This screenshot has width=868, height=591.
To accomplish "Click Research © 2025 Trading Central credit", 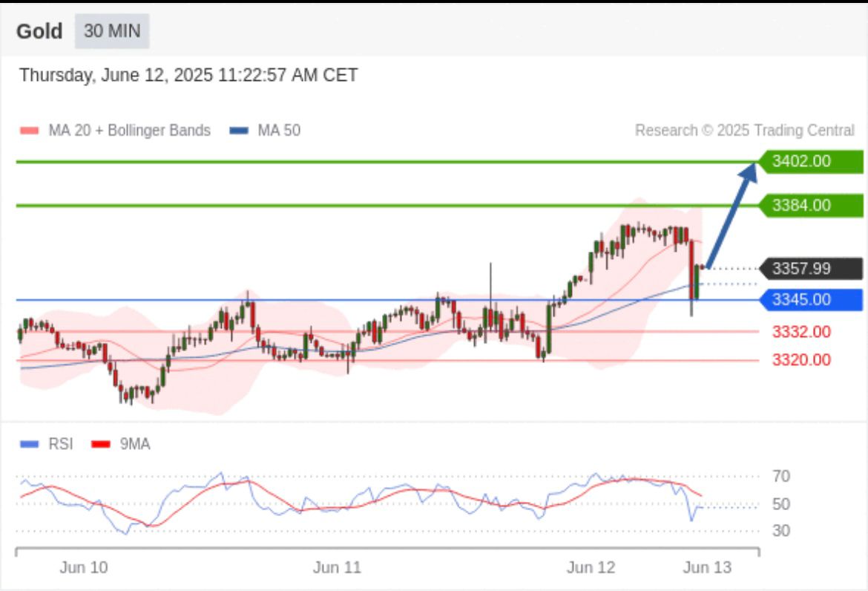I will coord(744,131).
